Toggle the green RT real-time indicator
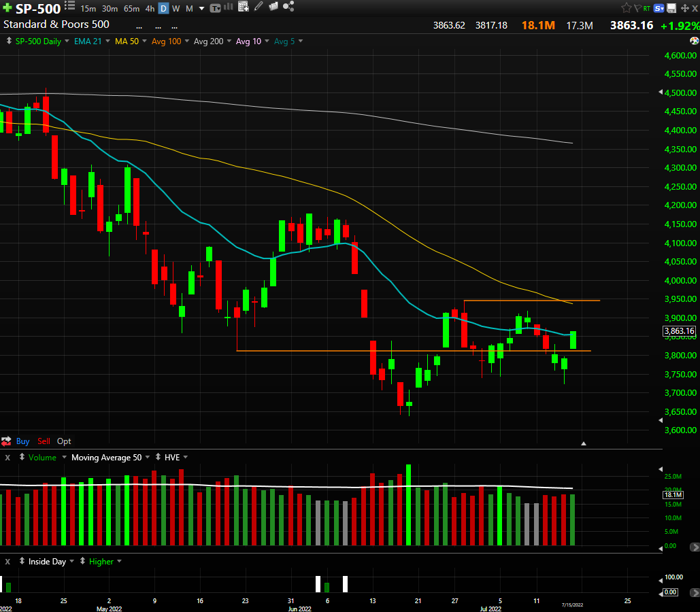700x612 pixels. (x=646, y=8)
